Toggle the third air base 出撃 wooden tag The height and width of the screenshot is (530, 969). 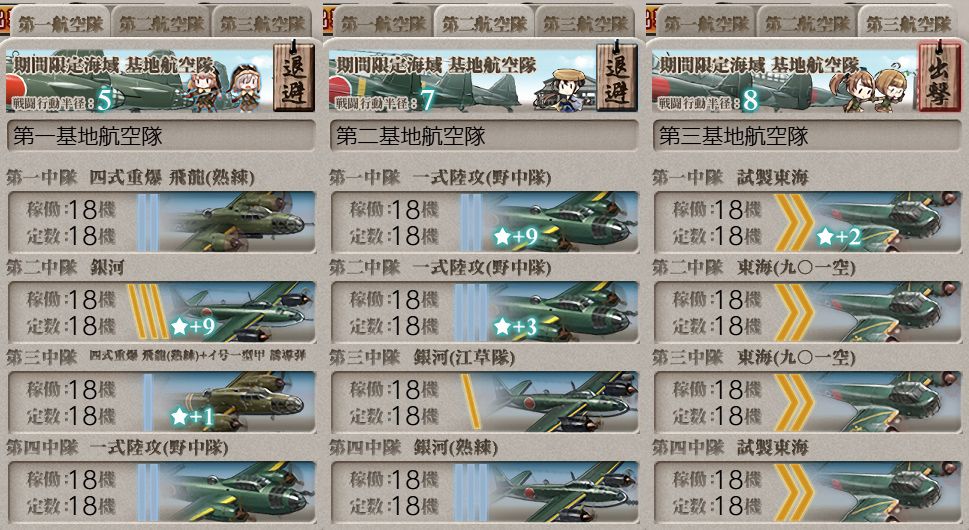pyautogui.click(x=940, y=77)
